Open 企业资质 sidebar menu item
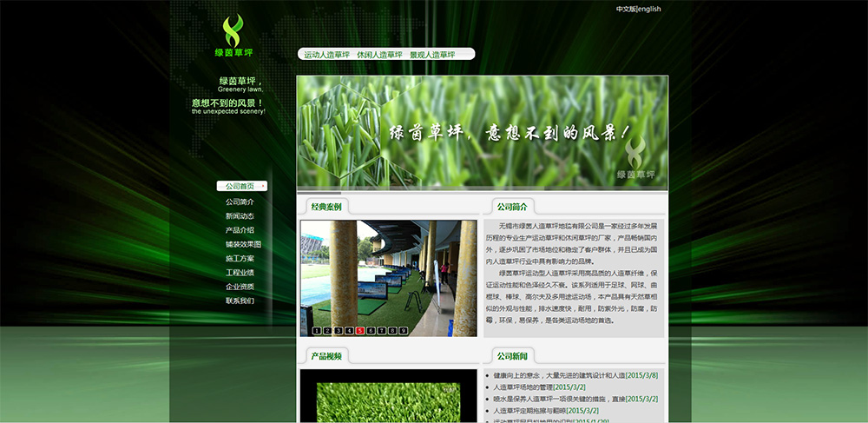This screenshot has width=868, height=423. coord(240,287)
